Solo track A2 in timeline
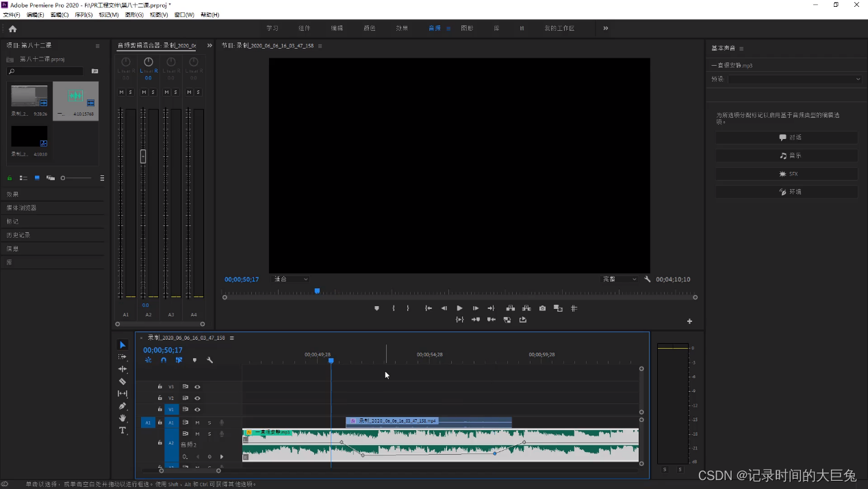The width and height of the screenshot is (868, 489). (209, 434)
